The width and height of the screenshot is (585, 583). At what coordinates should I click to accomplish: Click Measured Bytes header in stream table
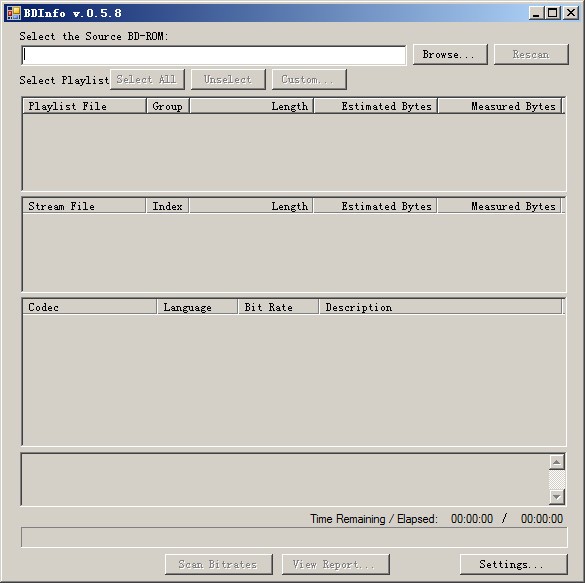pos(500,206)
